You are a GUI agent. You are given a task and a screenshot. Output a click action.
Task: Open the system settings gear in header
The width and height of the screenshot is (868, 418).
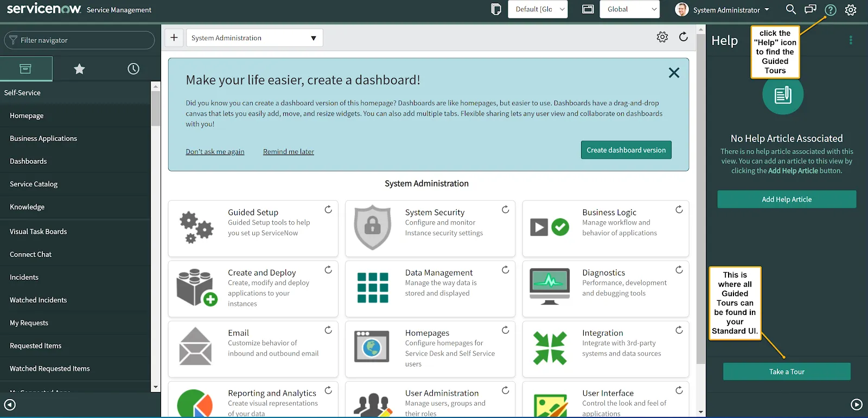coord(851,10)
